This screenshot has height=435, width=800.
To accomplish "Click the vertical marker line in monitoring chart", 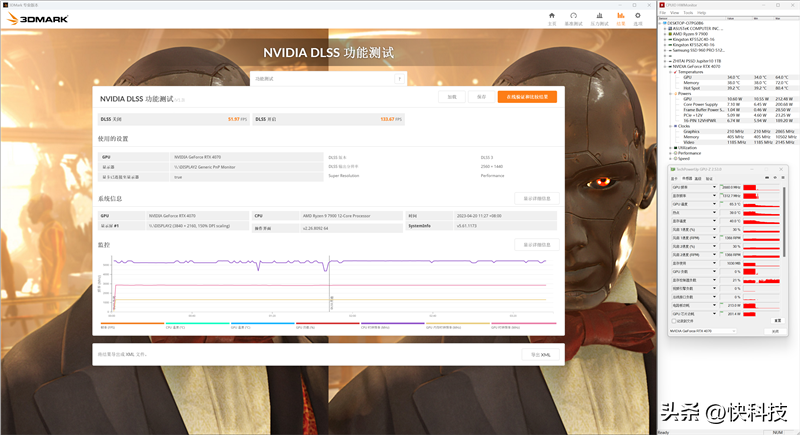I will pos(329,283).
